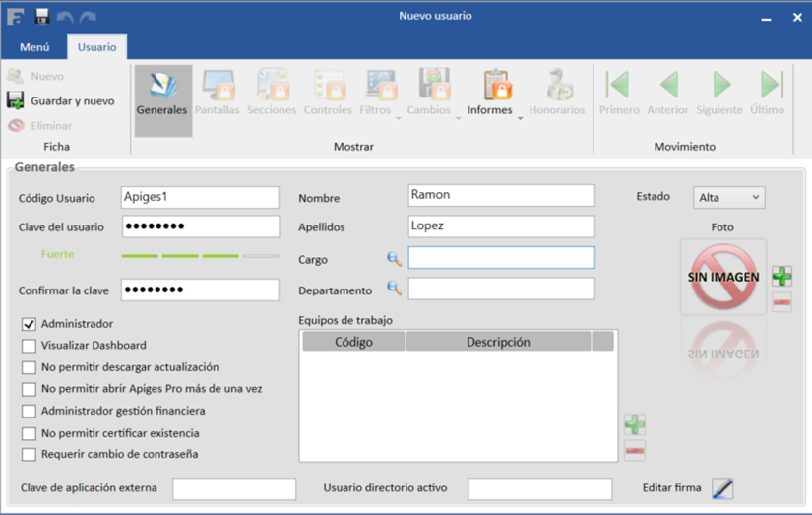Click Guardar y nuevo button
The width and height of the screenshot is (812, 515).
pos(61,101)
